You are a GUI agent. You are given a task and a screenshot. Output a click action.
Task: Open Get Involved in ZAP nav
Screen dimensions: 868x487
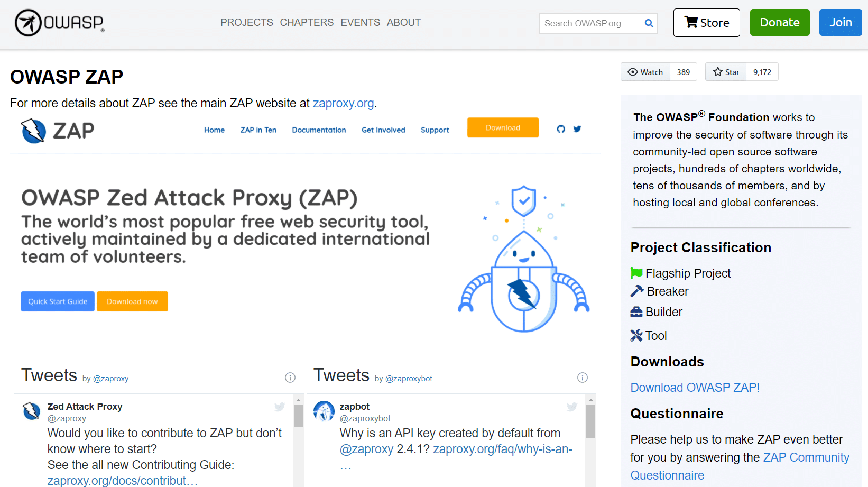coord(383,130)
